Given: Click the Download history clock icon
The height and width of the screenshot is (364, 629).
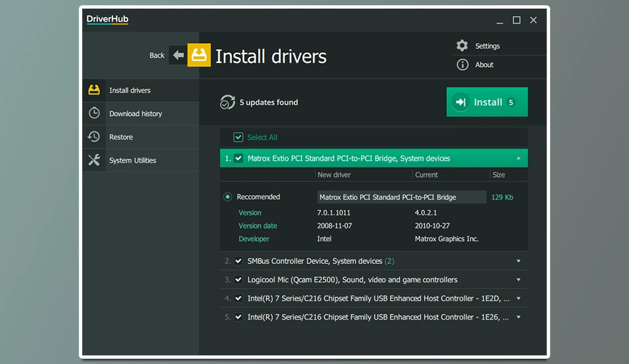Looking at the screenshot, I should (x=94, y=113).
